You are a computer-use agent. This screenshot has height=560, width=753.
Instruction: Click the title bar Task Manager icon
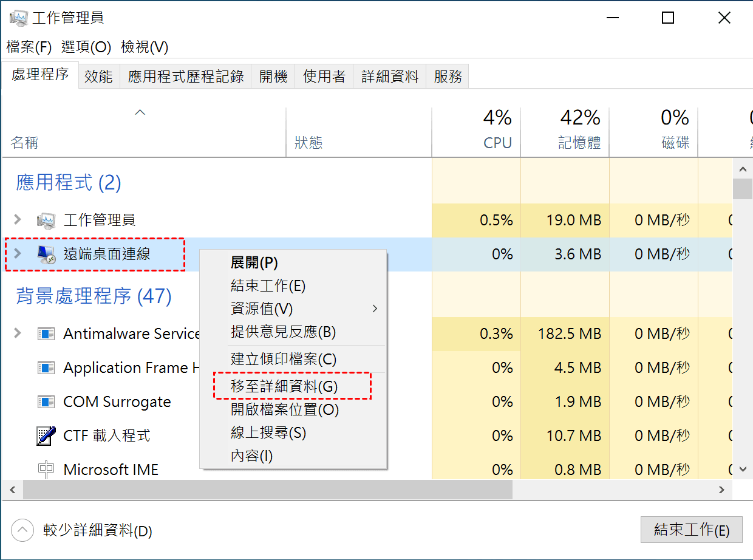pos(18,18)
